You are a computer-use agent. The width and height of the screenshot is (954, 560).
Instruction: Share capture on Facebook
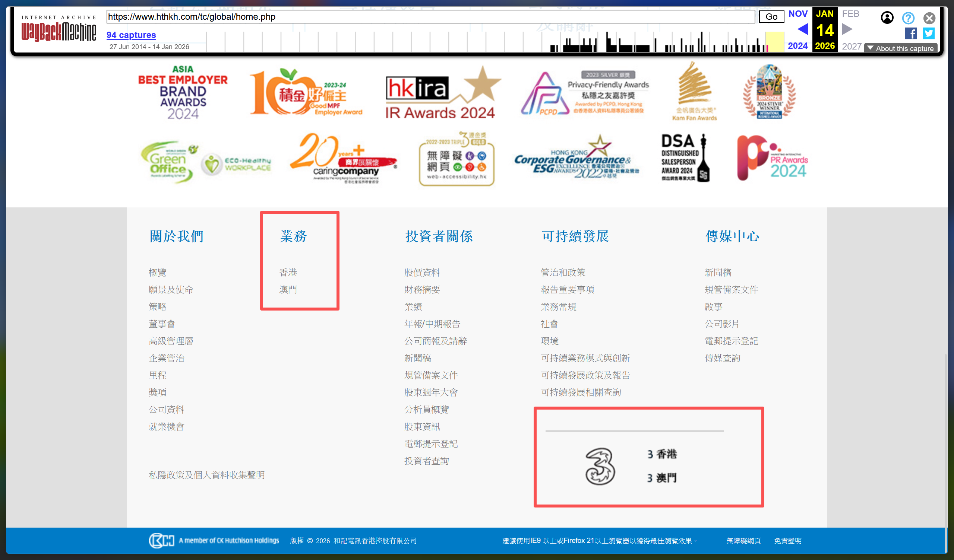tap(910, 33)
